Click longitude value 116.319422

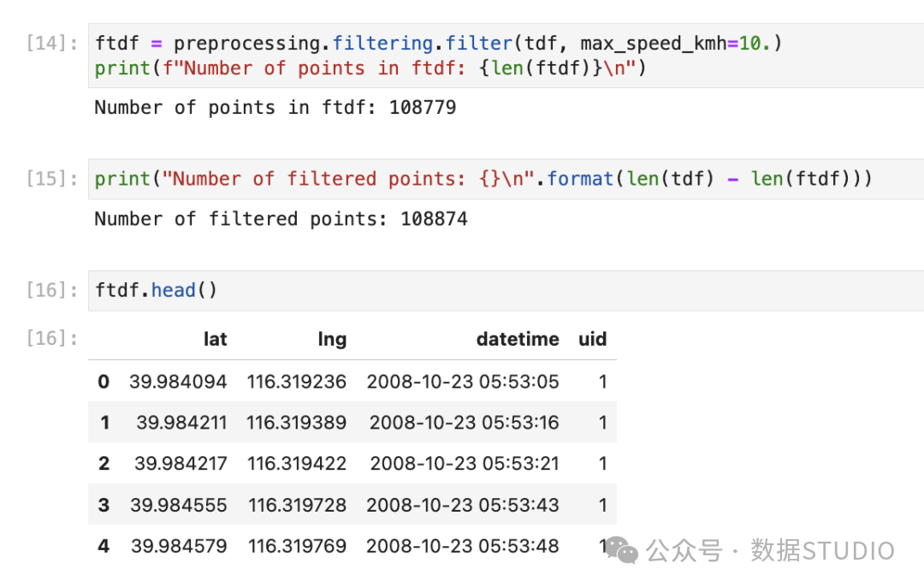[296, 463]
